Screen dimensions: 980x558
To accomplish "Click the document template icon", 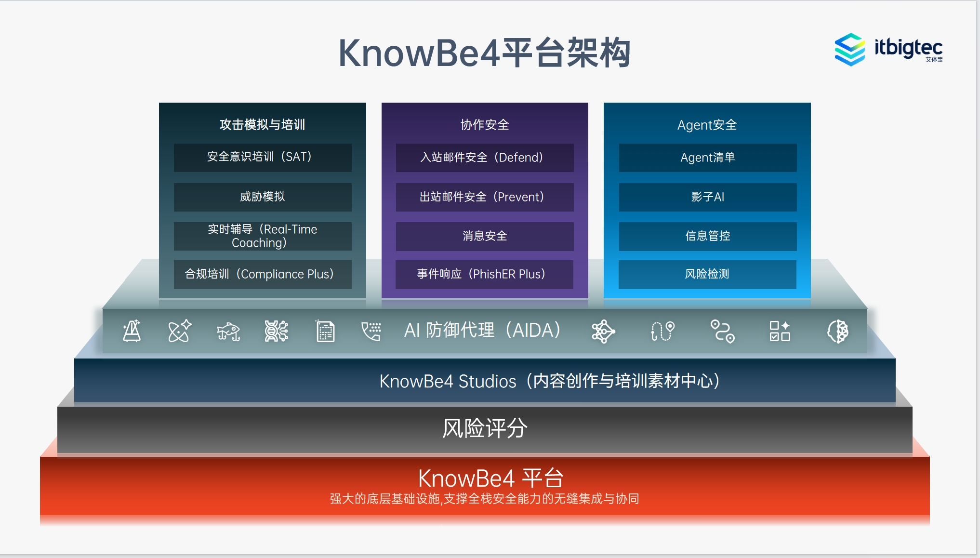I will point(325,331).
